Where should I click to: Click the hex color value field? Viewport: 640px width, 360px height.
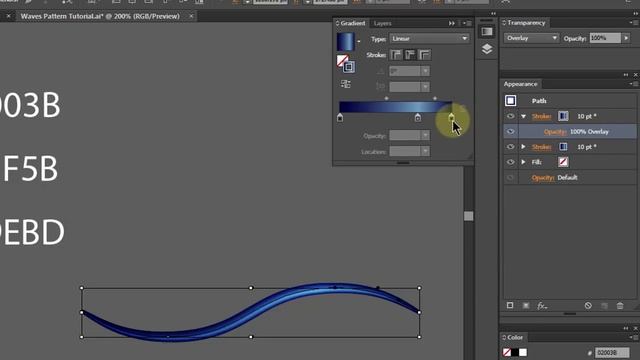pos(612,353)
